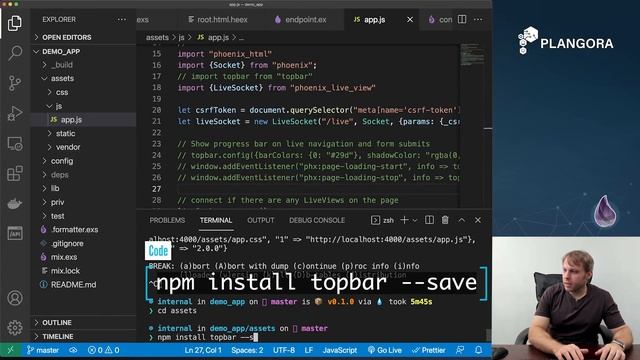This screenshot has width=640, height=360.
Task: Select the zsh terminal shell indicator
Action: 382,220
